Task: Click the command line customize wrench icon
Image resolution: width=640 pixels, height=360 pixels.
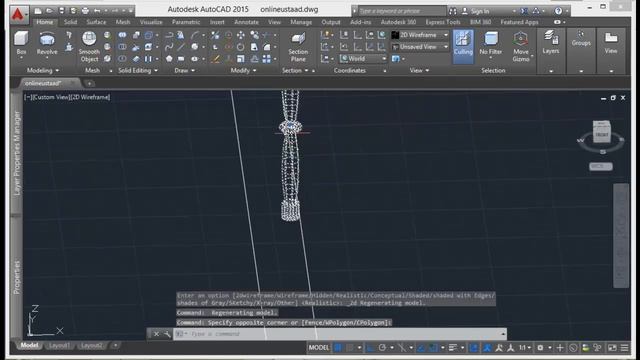Action: click(167, 334)
